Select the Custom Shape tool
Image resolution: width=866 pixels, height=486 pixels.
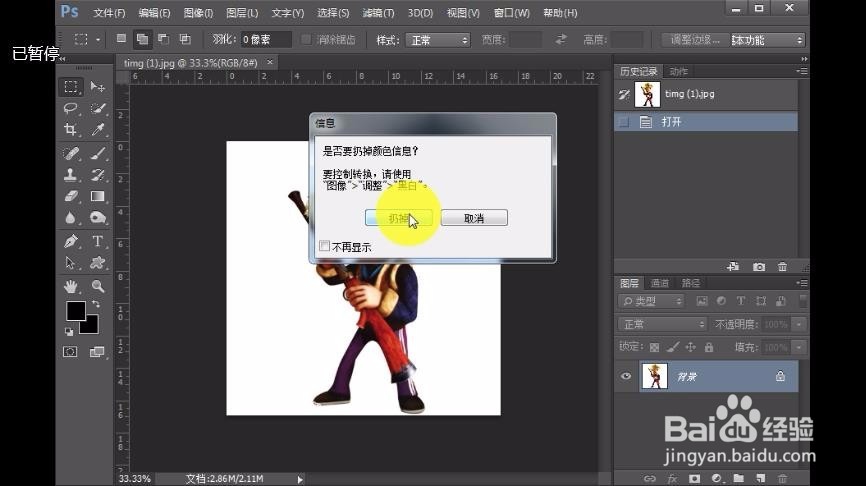(98, 263)
